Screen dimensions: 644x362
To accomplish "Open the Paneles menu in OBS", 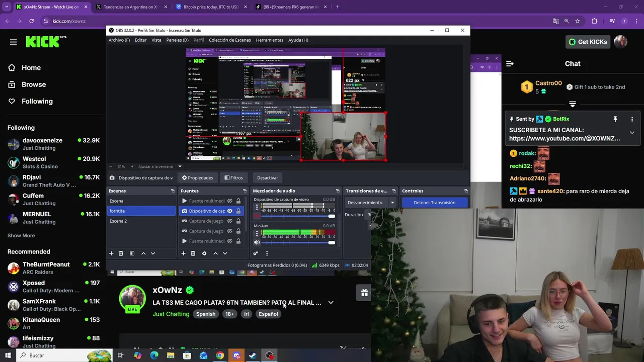I will tap(177, 40).
